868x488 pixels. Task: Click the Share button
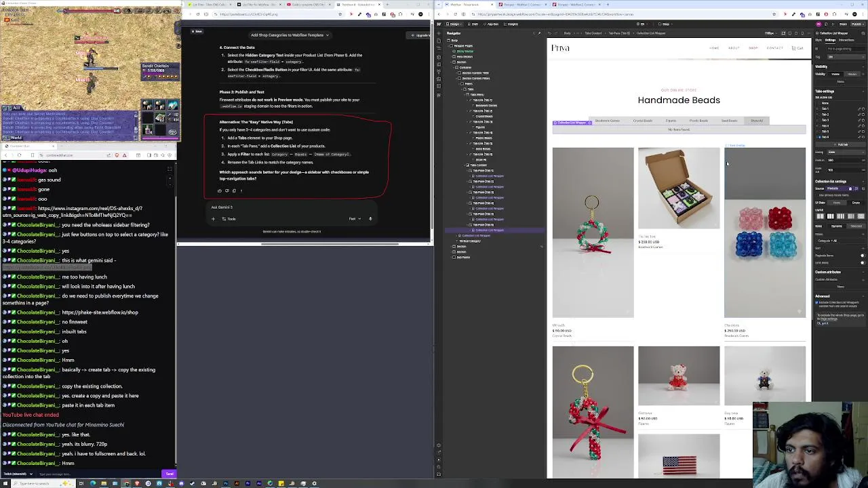(x=843, y=24)
